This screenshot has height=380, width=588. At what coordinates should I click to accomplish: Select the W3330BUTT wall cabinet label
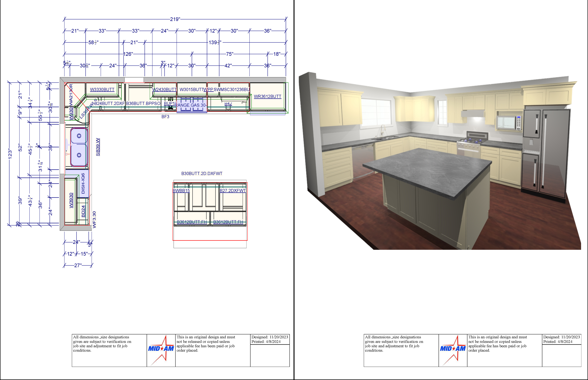102,90
